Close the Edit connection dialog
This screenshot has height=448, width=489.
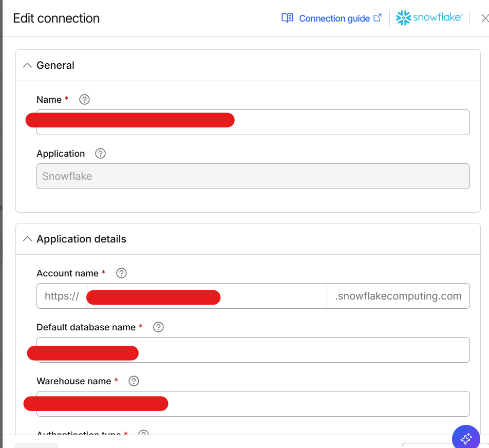pyautogui.click(x=484, y=18)
